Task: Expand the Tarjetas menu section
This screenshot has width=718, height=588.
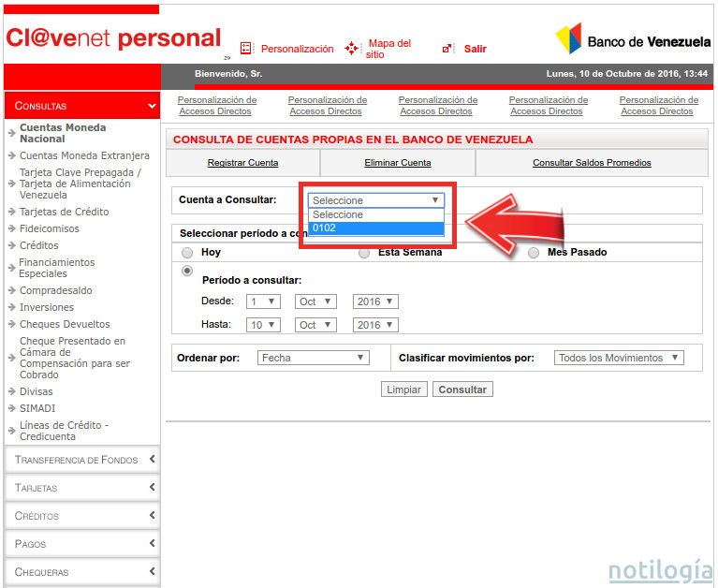Action: click(82, 488)
